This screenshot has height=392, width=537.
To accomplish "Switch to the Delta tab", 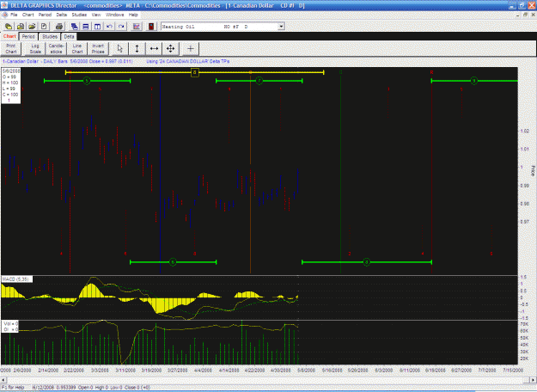I will (69, 36).
